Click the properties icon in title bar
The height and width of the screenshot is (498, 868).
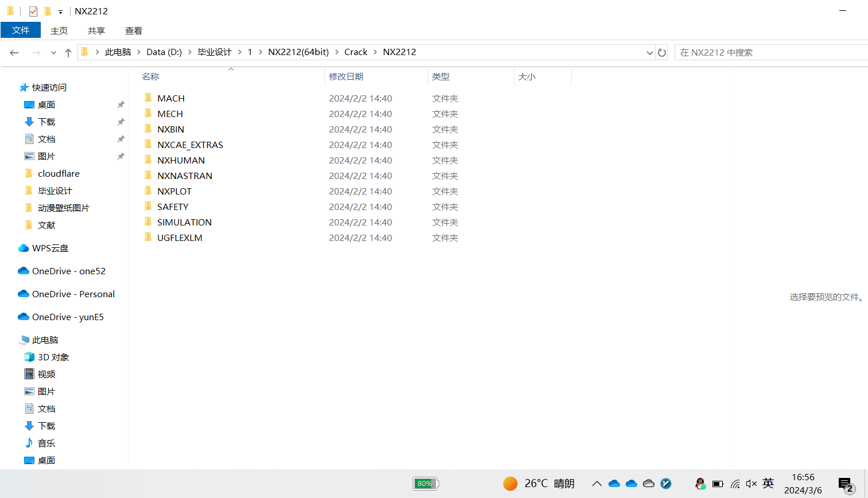(33, 11)
